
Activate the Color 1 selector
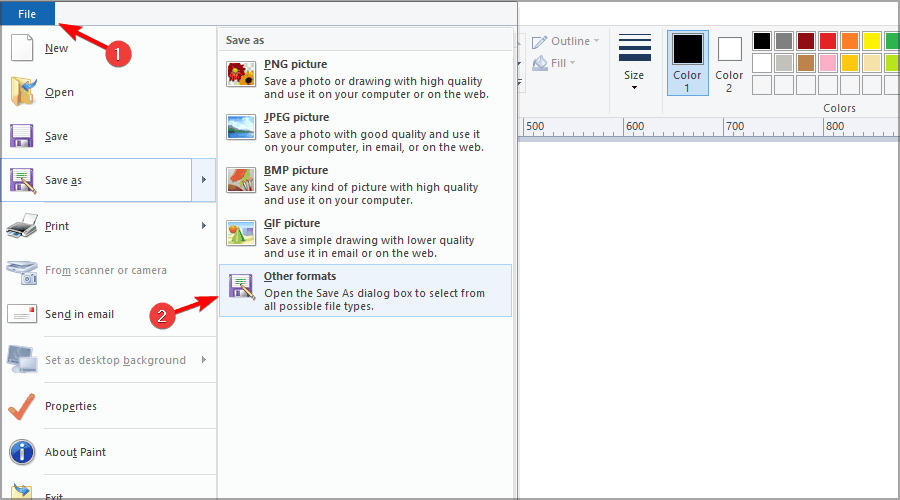coord(687,62)
